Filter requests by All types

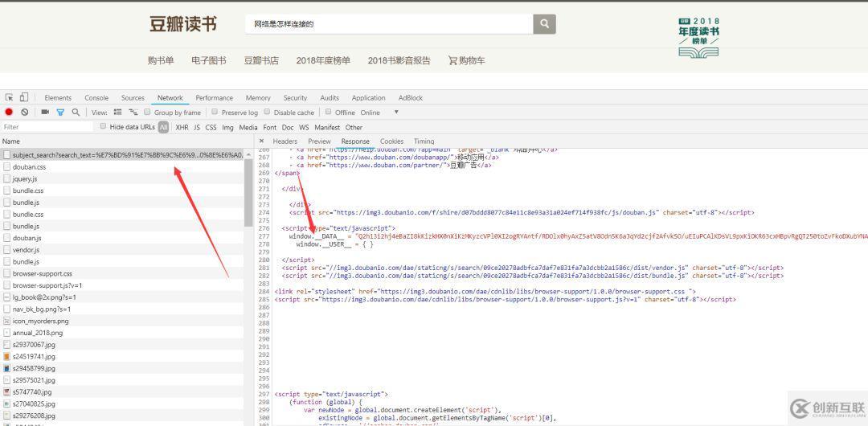[x=163, y=128]
